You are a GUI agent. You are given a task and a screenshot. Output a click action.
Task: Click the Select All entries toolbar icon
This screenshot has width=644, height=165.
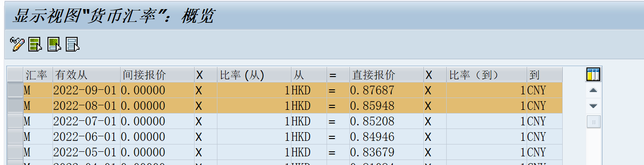tap(35, 44)
